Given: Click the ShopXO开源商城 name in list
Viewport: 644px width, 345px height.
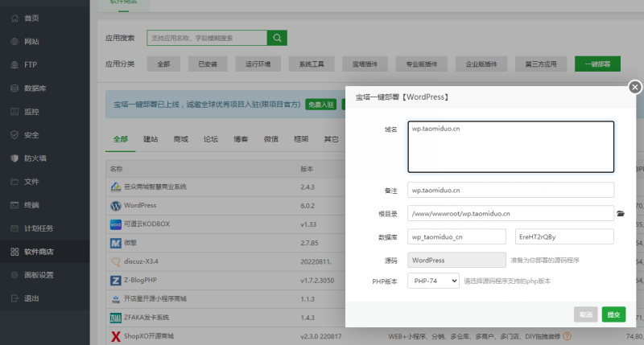Looking at the screenshot, I should tap(149, 336).
